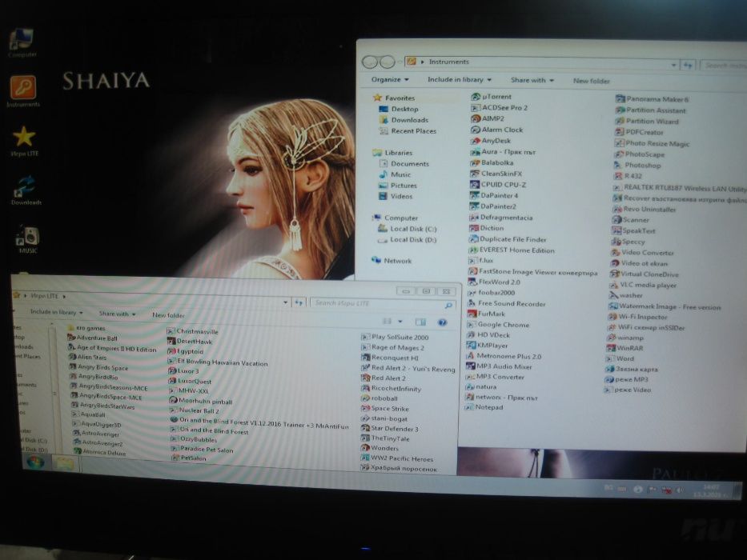Launch winamp shortcut
The width and height of the screenshot is (747, 560).
tap(625, 337)
